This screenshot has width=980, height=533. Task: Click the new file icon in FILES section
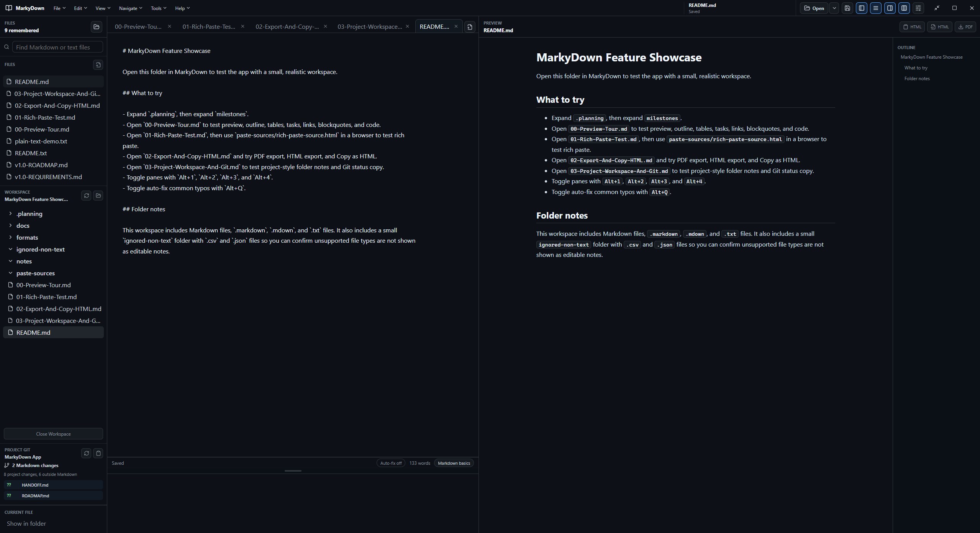pos(98,65)
